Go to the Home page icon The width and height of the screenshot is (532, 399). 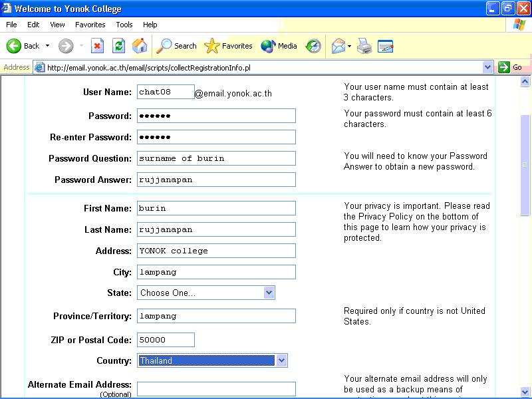[140, 46]
